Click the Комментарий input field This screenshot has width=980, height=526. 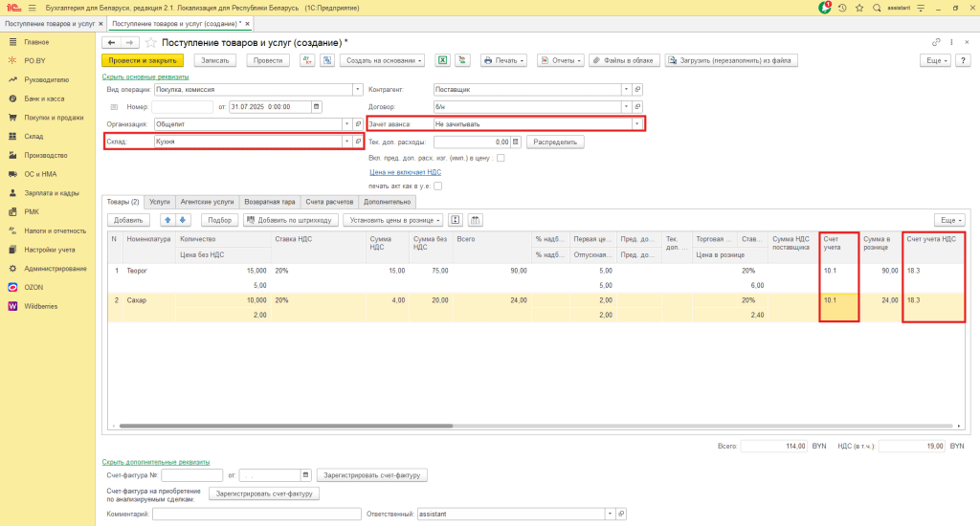click(x=256, y=515)
